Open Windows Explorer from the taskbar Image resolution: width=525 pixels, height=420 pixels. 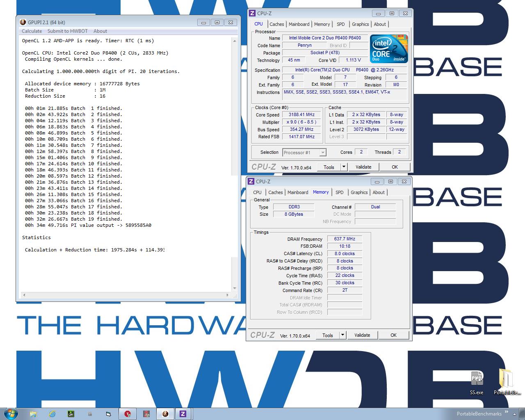33,414
